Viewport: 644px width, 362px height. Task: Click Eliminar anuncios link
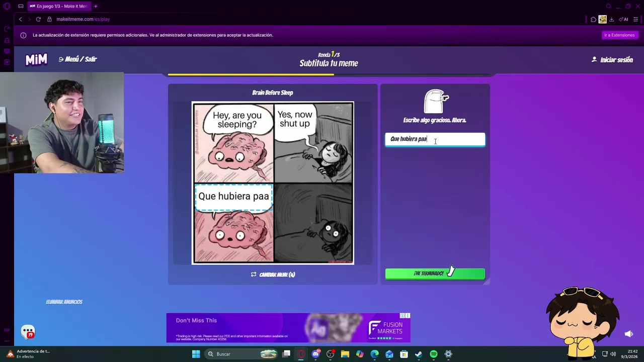(64, 302)
